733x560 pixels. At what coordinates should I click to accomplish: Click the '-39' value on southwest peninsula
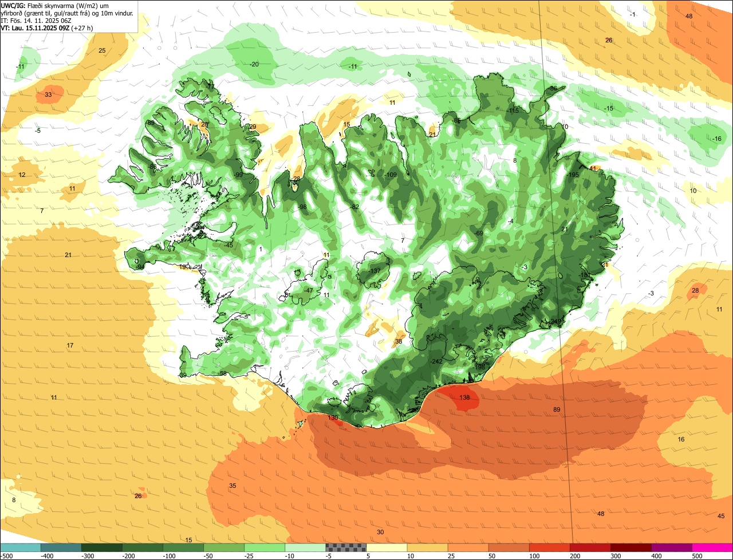pos(183,375)
